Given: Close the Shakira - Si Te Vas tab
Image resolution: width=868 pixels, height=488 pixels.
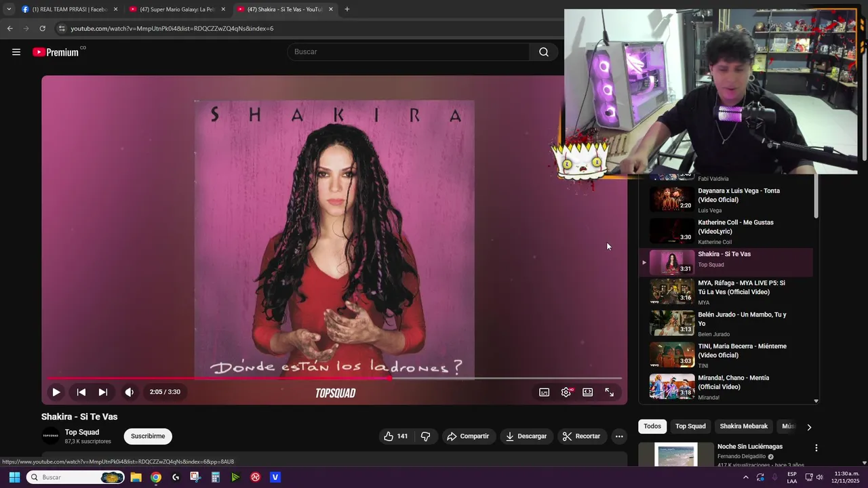Looking at the screenshot, I should point(331,9).
